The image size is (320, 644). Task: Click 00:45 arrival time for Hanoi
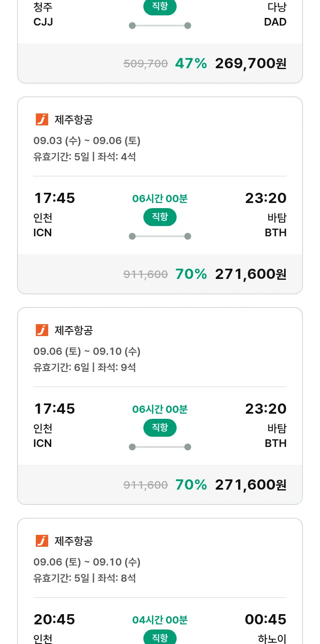pos(265,619)
